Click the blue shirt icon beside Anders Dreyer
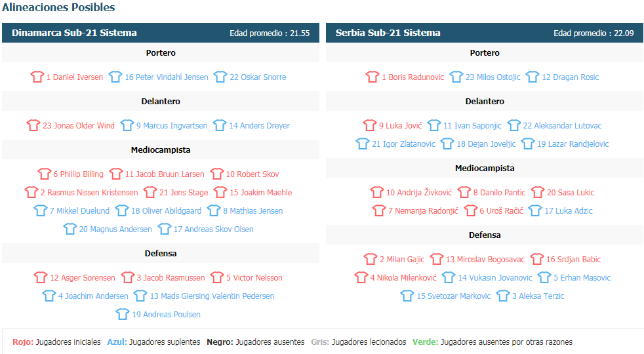The image size is (644, 354). coord(220,125)
